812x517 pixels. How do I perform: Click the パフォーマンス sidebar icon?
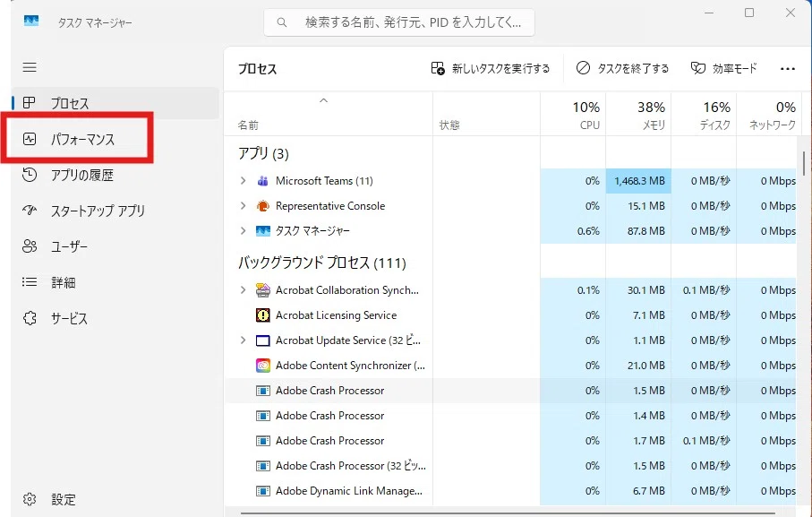[30, 139]
